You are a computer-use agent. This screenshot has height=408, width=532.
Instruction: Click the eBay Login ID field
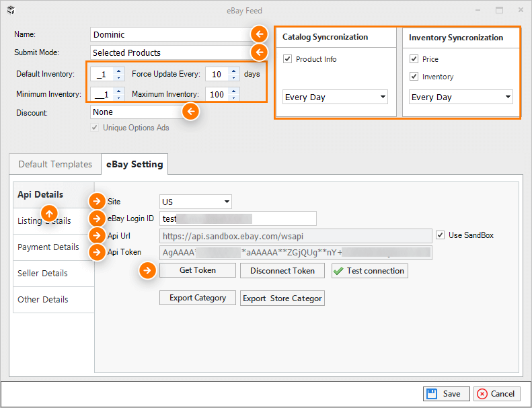pyautogui.click(x=238, y=218)
